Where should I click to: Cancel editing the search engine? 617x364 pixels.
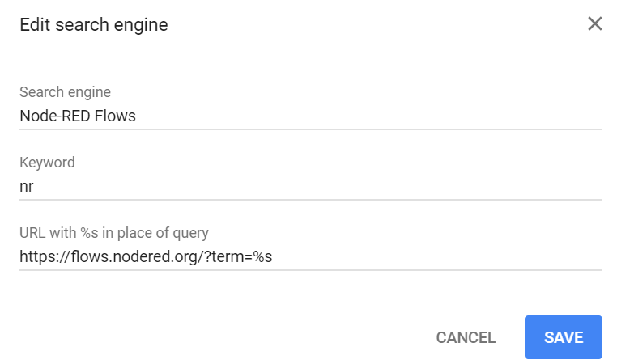[x=466, y=337]
